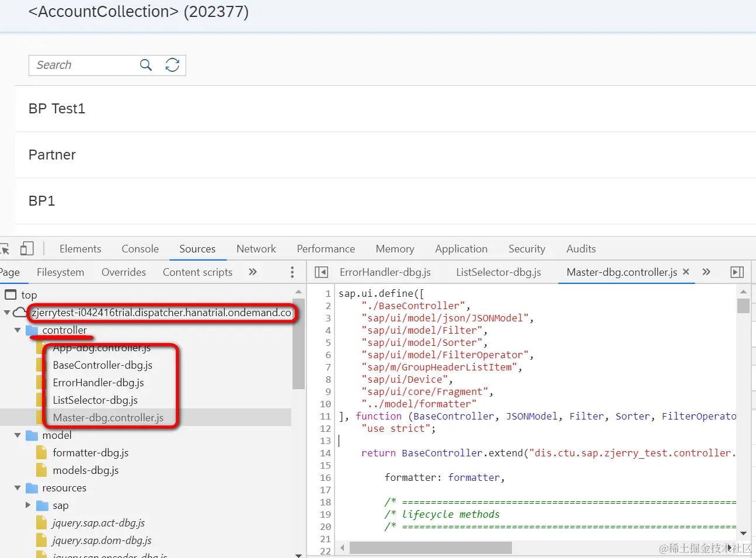Open formatter-dbg.js in file tree

[90, 453]
